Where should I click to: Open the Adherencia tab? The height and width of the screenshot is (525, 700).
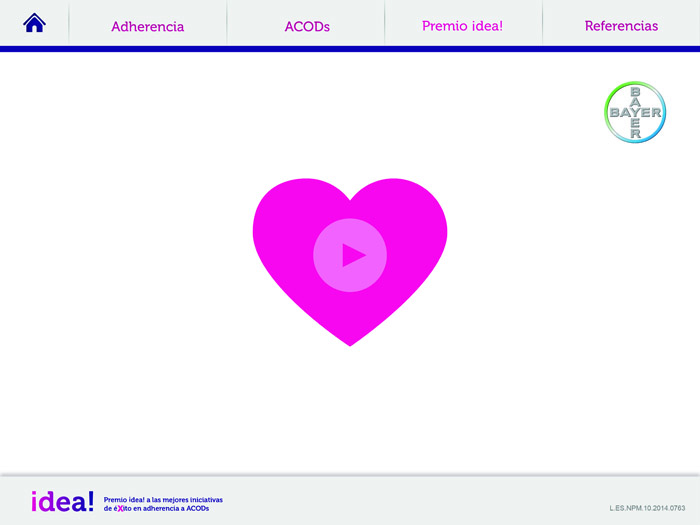(x=148, y=26)
